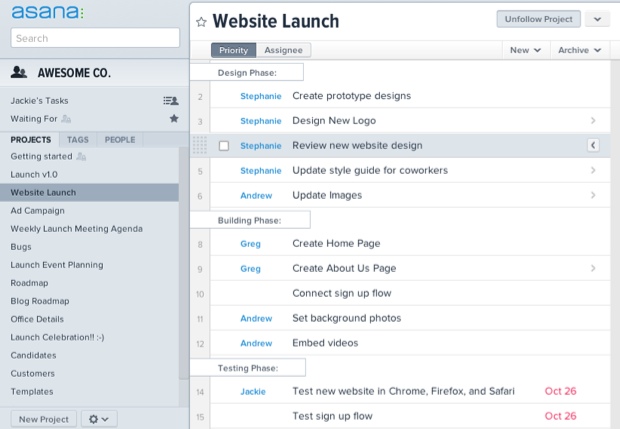Click the Jackie's Tasks list icon
Screen dimensions: 620x429
tap(170, 101)
